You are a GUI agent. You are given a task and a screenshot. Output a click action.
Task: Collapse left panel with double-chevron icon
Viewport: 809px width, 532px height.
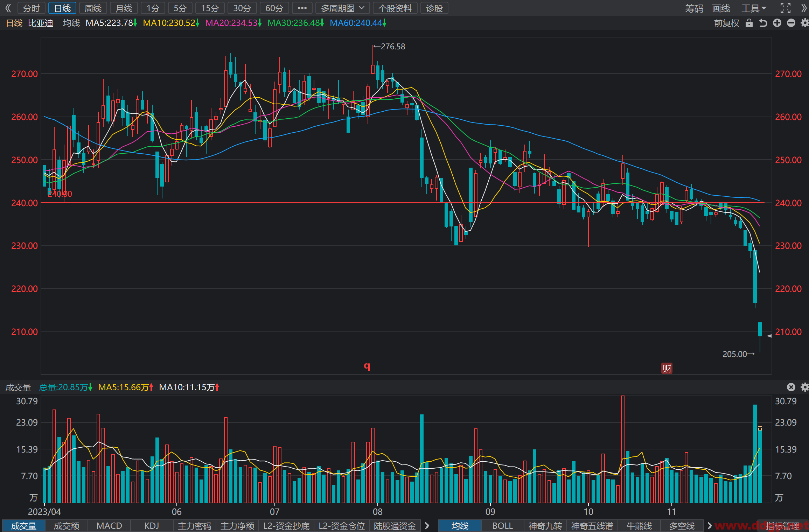click(8, 8)
